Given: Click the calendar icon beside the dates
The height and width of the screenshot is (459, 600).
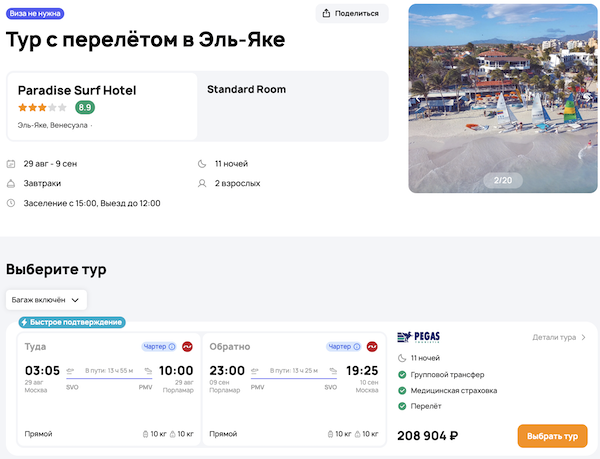Looking at the screenshot, I should (x=11, y=163).
